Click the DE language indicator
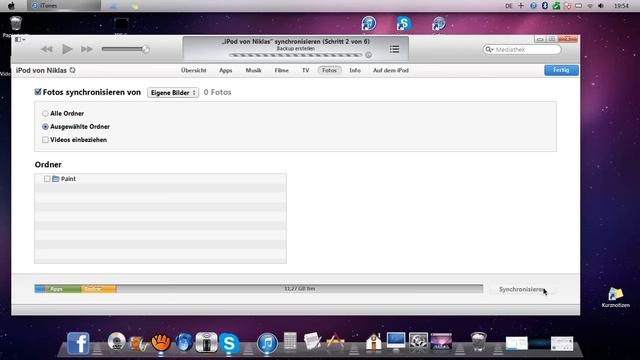The width and height of the screenshot is (640, 360). point(509,6)
